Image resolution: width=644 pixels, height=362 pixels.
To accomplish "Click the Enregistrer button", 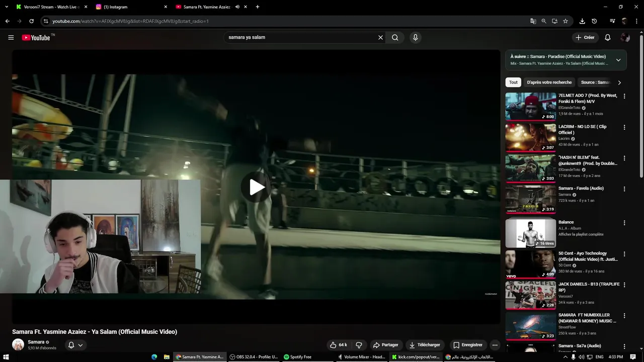I will [x=468, y=345].
